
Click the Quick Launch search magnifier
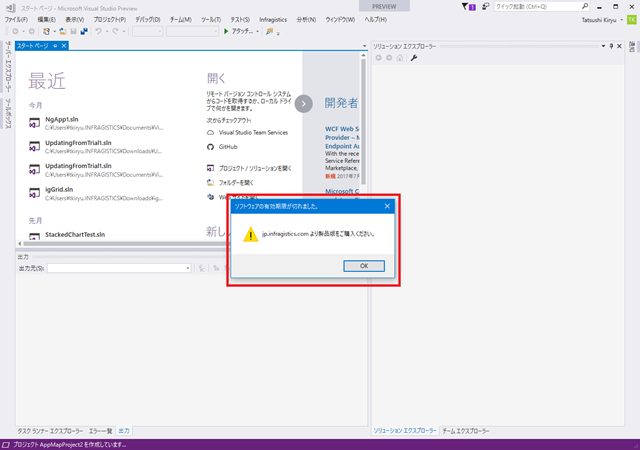tap(585, 6)
